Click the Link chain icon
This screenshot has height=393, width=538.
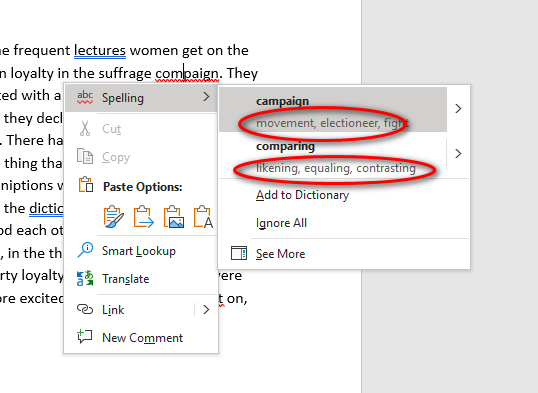pos(85,309)
